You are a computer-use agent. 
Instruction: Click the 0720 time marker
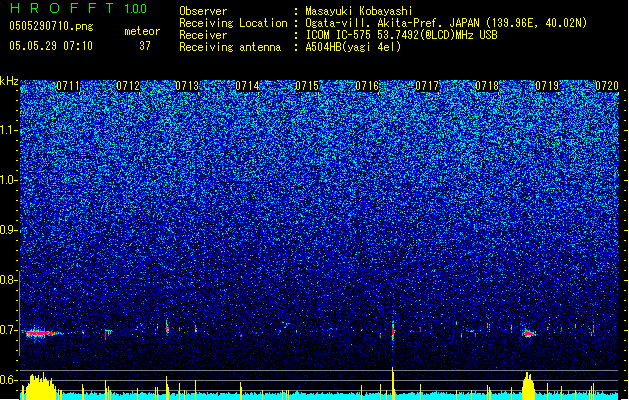607,86
